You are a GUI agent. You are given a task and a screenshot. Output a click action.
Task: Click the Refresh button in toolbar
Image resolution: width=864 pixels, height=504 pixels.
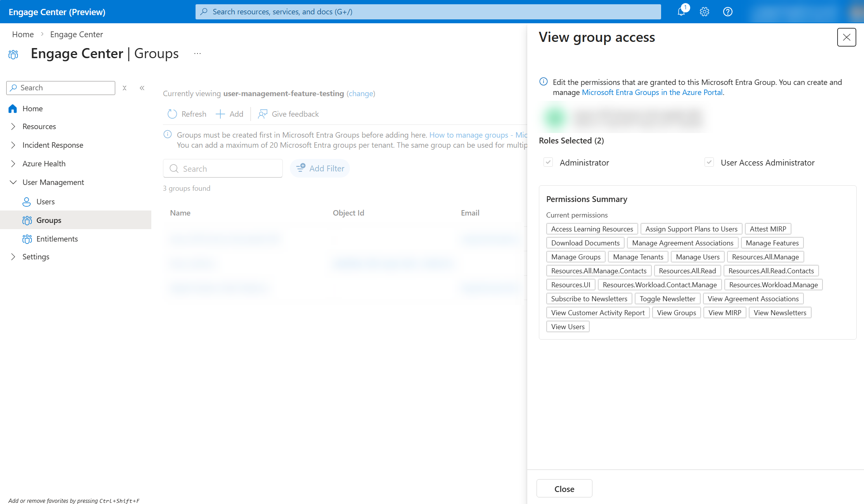tap(187, 114)
